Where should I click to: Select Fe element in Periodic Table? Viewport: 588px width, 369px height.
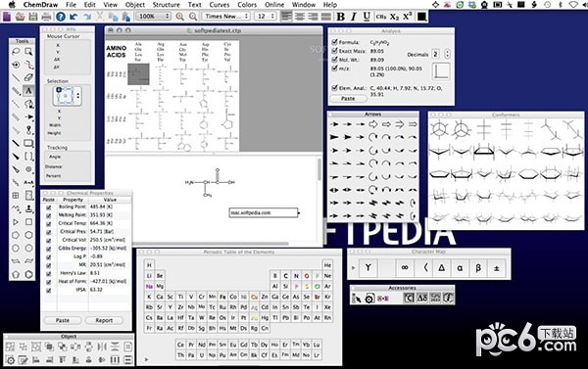pos(222,297)
